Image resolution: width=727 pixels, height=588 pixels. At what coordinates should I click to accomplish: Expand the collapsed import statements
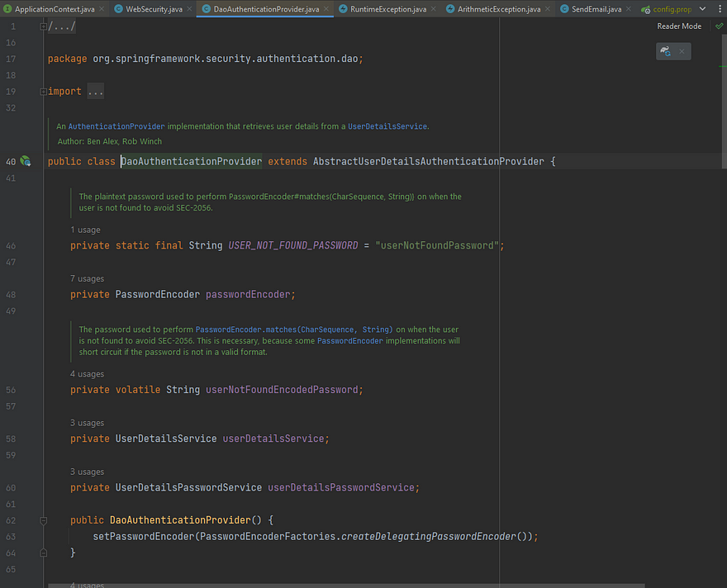[95, 91]
